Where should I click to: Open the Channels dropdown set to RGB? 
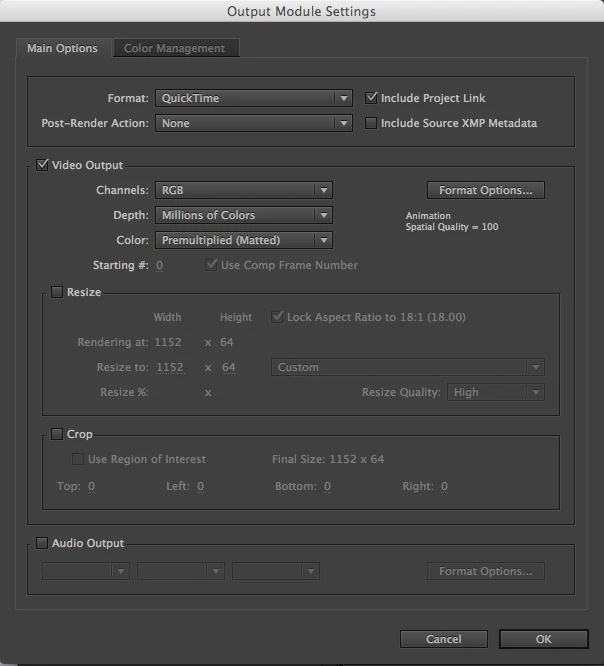click(x=244, y=190)
